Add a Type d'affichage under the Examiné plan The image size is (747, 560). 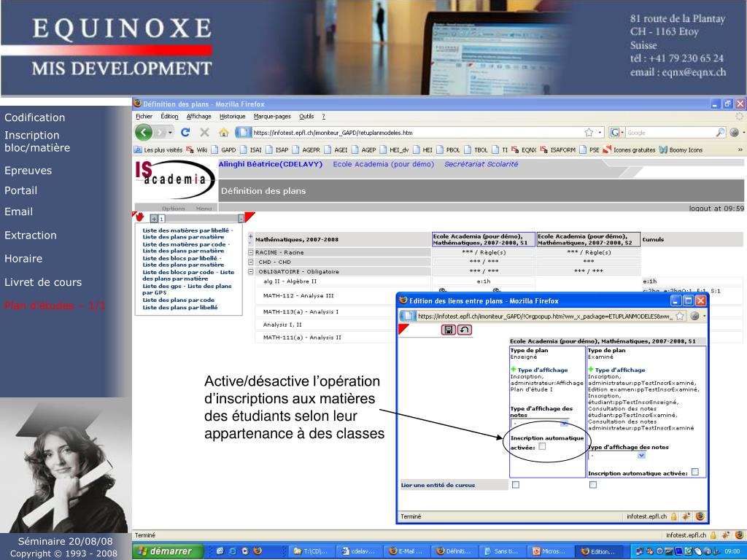[591, 370]
